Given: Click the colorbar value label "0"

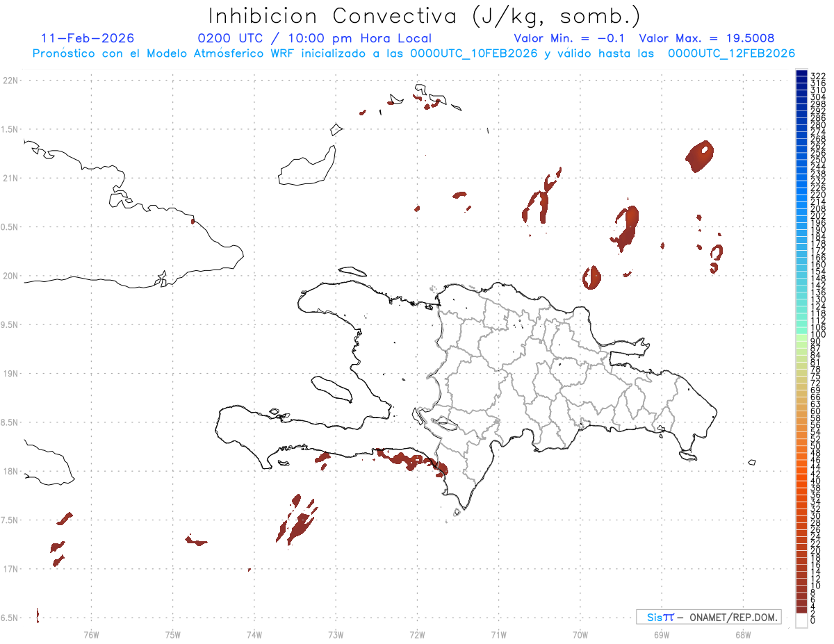Looking at the screenshot, I should pyautogui.click(x=813, y=619).
